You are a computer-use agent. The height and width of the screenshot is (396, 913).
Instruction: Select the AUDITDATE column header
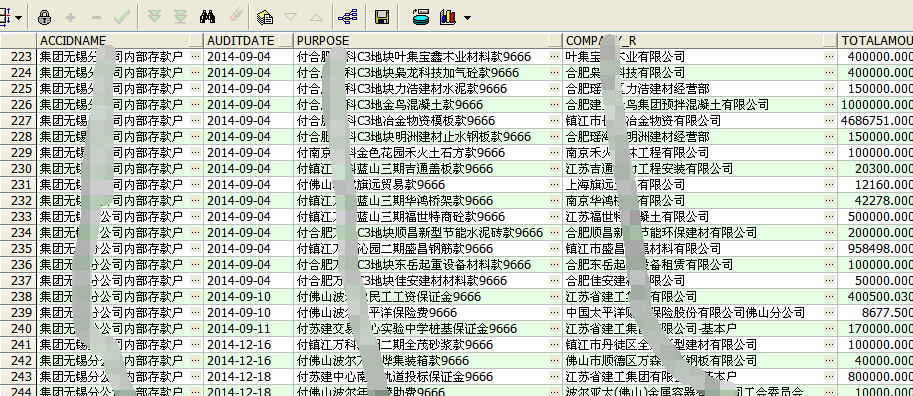point(249,40)
